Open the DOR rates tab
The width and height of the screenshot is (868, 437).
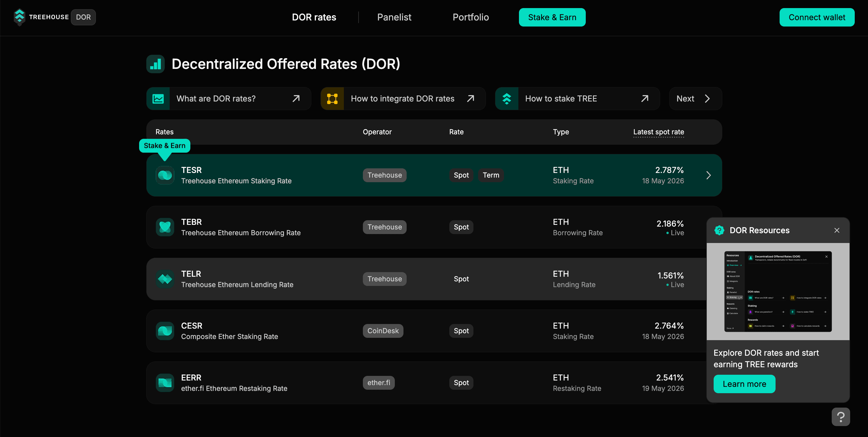tap(314, 17)
